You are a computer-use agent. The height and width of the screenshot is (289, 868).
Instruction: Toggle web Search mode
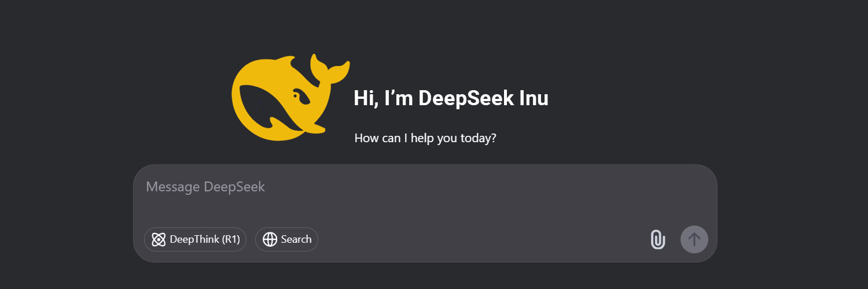click(286, 239)
